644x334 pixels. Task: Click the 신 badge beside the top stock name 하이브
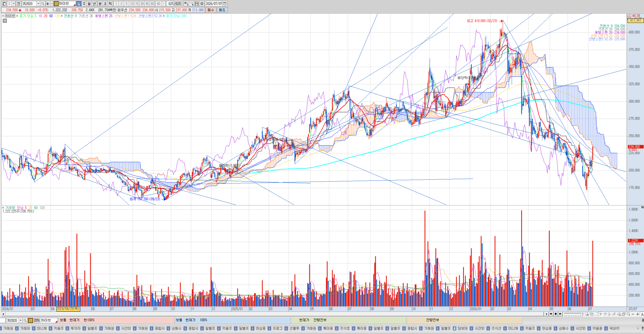56,4
